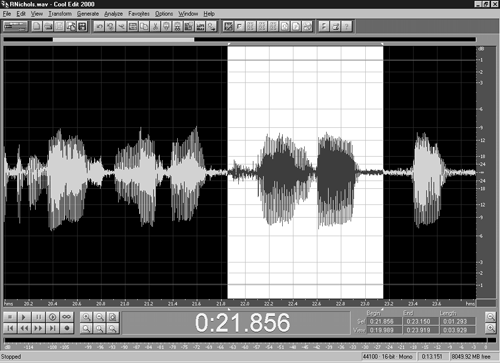Click the Undo icon in the toolbar
The image size is (500, 363).
coord(99,26)
